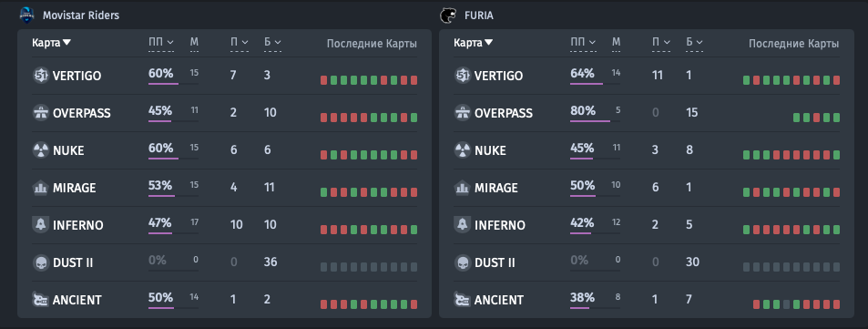Click Dust II skull icon in FURIA table
Viewport: 868px width, 329px height.
click(462, 262)
